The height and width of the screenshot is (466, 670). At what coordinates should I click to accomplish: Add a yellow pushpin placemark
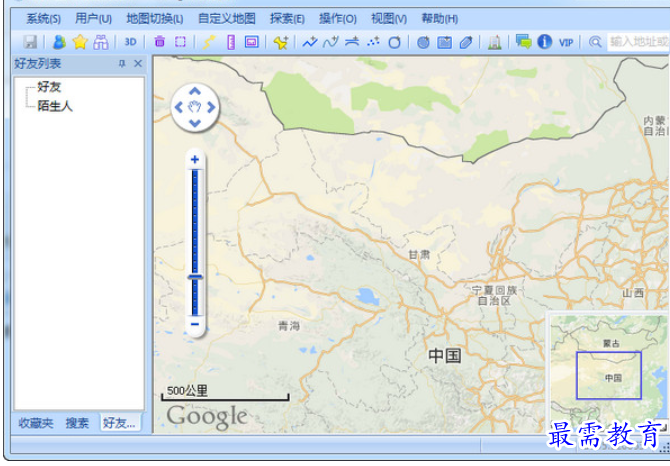281,42
